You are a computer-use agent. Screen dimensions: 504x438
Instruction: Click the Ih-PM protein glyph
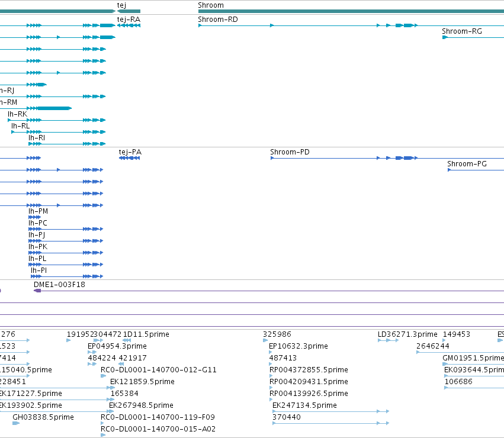point(34,217)
